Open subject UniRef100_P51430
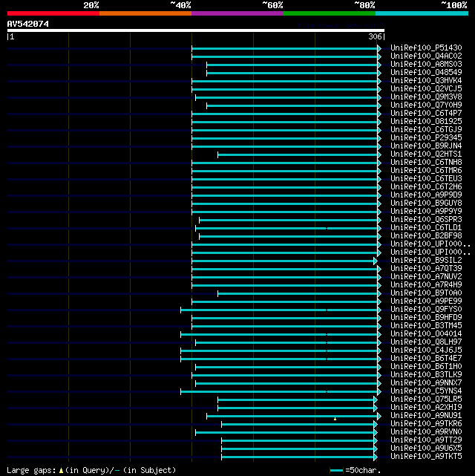Viewport: 475px width, 476px height. point(426,48)
